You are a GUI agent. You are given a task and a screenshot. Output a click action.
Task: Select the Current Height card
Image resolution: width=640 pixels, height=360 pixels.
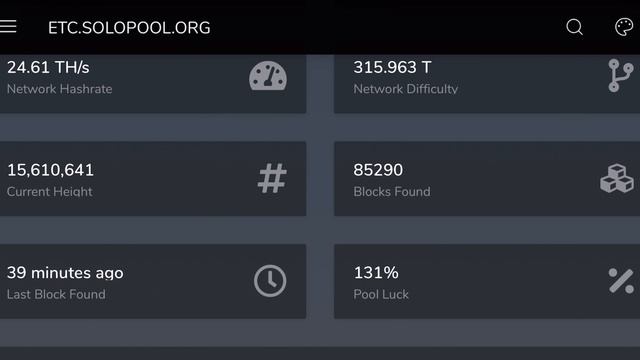point(153,179)
